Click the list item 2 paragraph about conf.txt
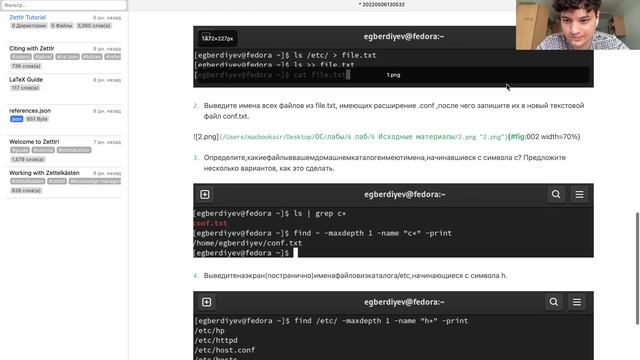The width and height of the screenshot is (640, 360). coord(393,111)
